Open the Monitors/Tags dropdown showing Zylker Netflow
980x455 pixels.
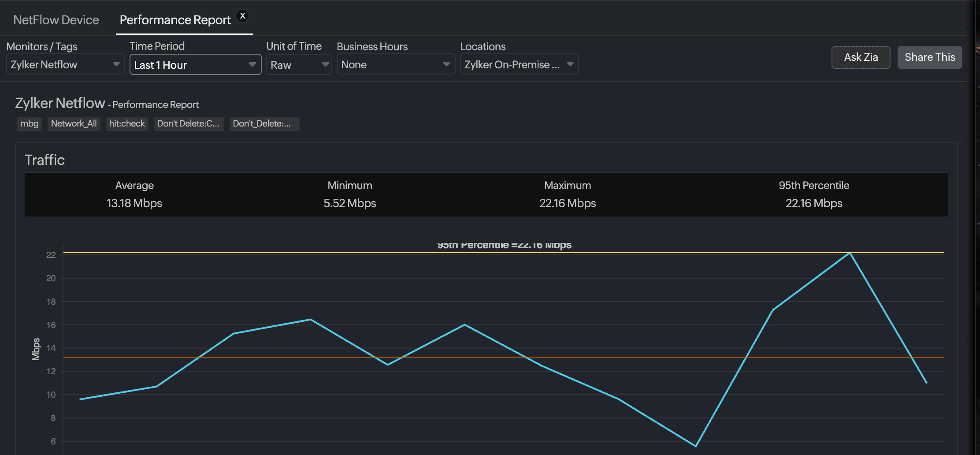point(65,64)
